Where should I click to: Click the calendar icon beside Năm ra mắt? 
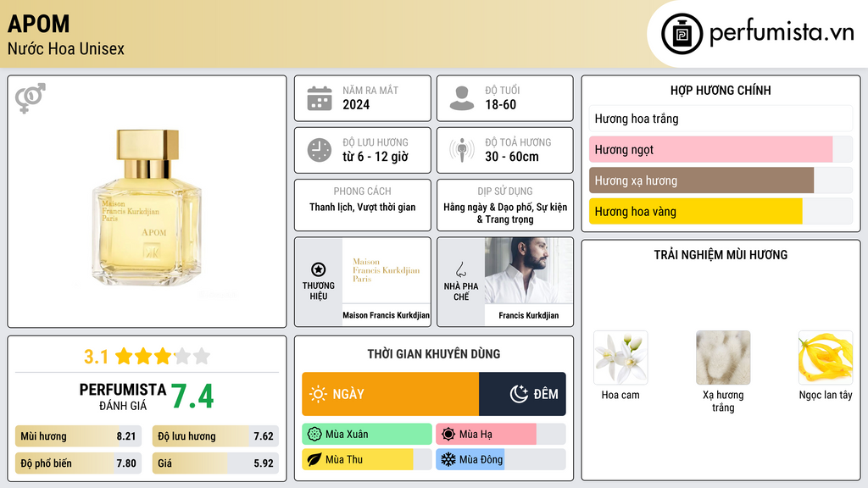[x=320, y=98]
